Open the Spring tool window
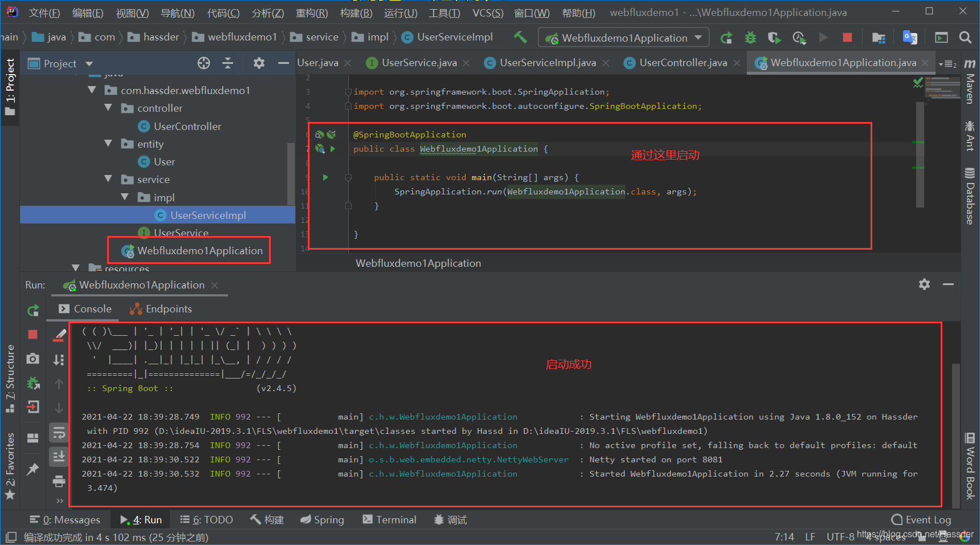The image size is (980, 545). (x=322, y=519)
